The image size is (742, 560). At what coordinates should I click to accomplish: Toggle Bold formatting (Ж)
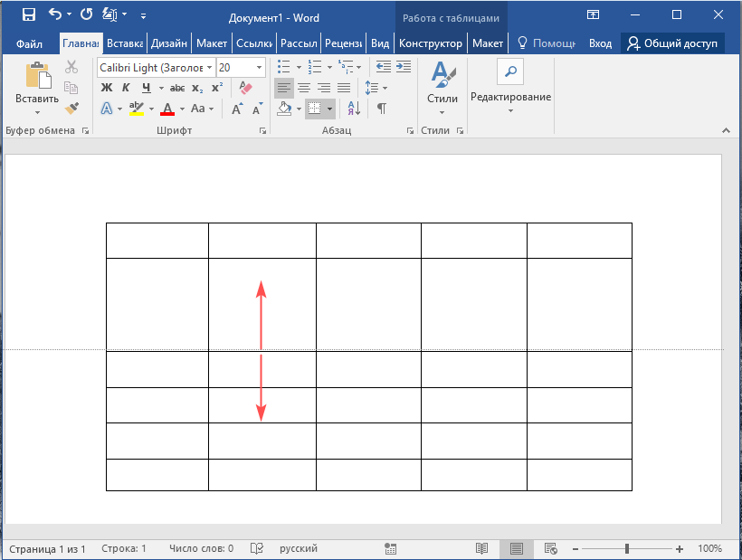point(106,88)
